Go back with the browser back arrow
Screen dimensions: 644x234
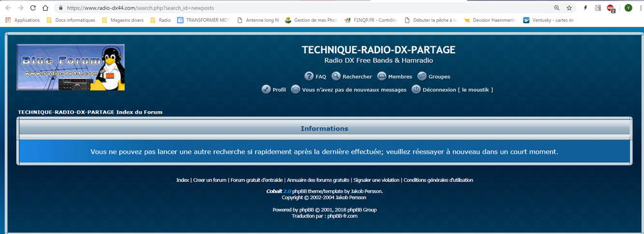(x=8, y=8)
